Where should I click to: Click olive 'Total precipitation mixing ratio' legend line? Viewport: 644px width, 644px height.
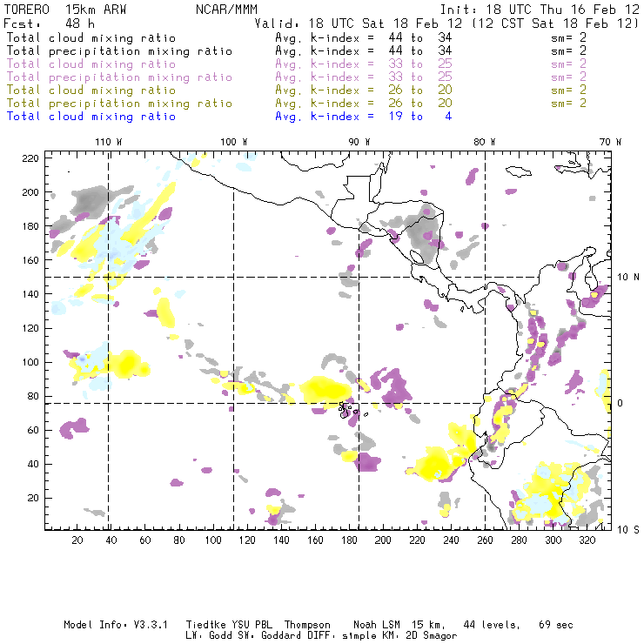(119, 104)
